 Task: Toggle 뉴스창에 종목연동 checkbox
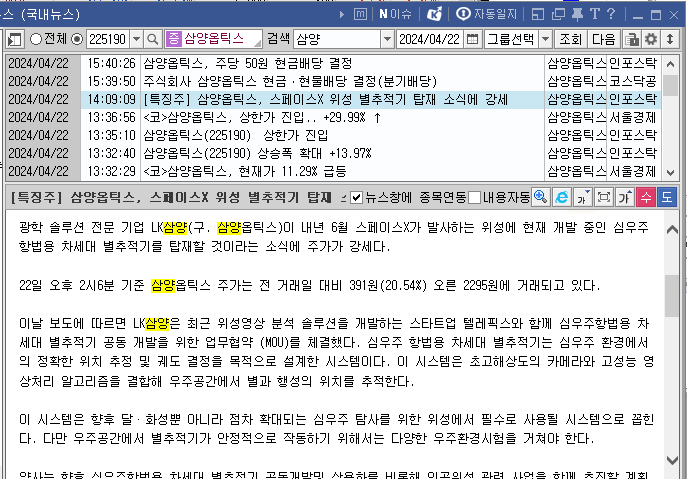click(357, 198)
